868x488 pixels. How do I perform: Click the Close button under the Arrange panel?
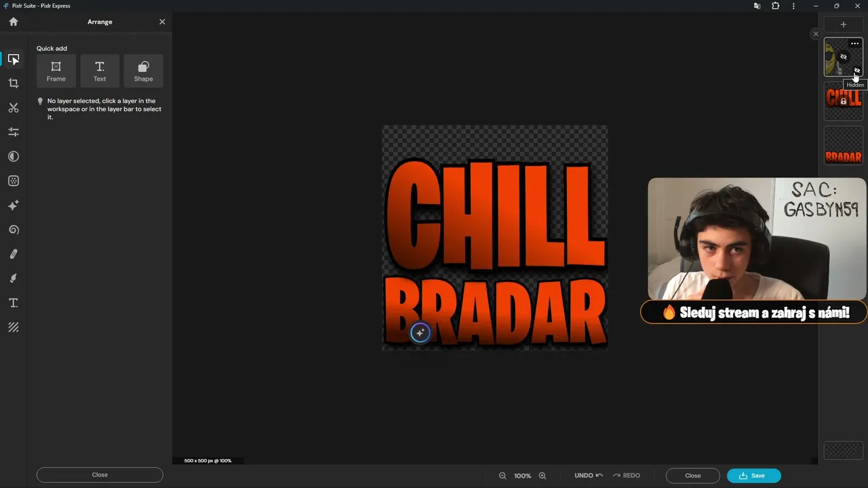pos(100,475)
